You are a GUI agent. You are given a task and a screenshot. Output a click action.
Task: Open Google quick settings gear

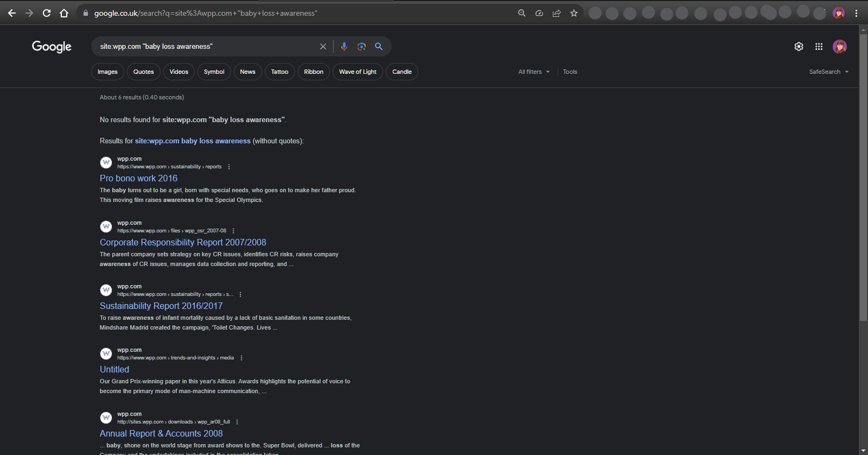[799, 47]
